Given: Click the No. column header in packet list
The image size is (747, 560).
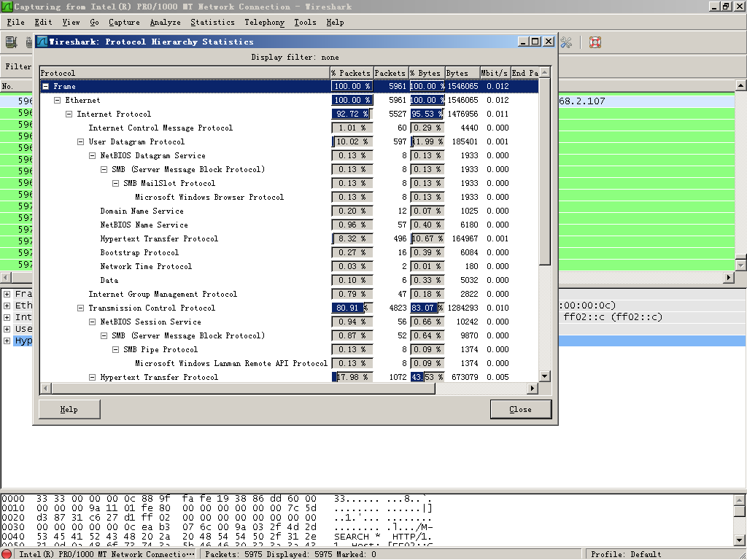Looking at the screenshot, I should coord(16,86).
